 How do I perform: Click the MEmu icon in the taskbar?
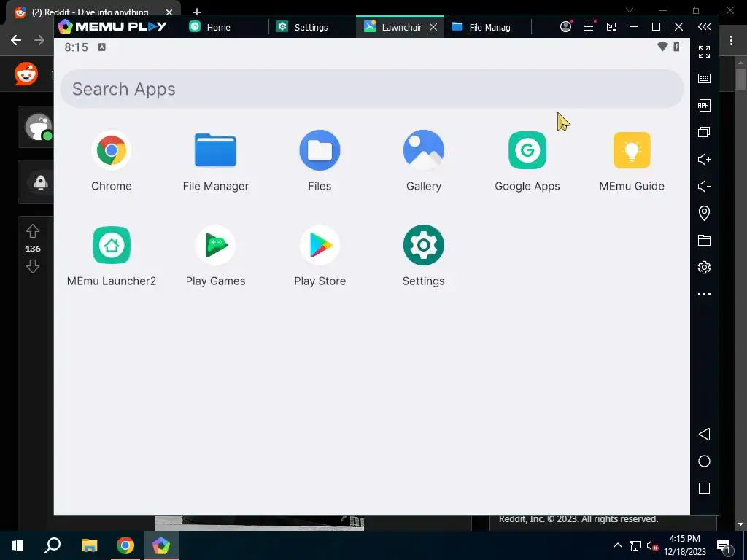click(161, 545)
